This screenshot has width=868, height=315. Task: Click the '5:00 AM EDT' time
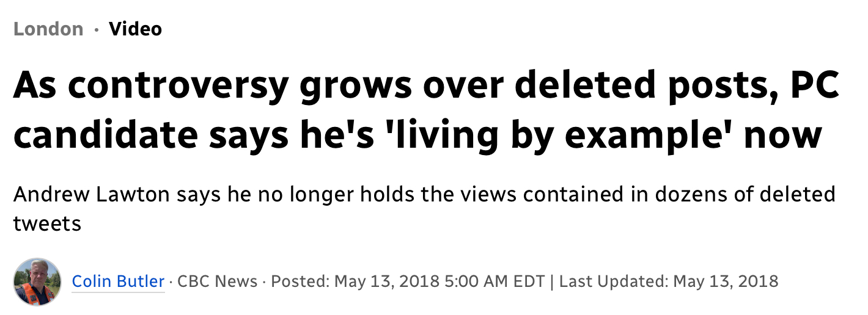496,281
